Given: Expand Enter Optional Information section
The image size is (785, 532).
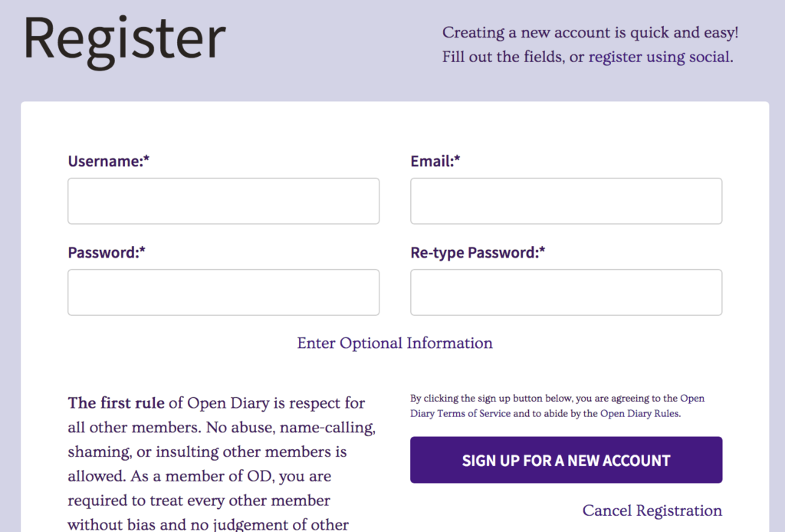Looking at the screenshot, I should point(395,343).
